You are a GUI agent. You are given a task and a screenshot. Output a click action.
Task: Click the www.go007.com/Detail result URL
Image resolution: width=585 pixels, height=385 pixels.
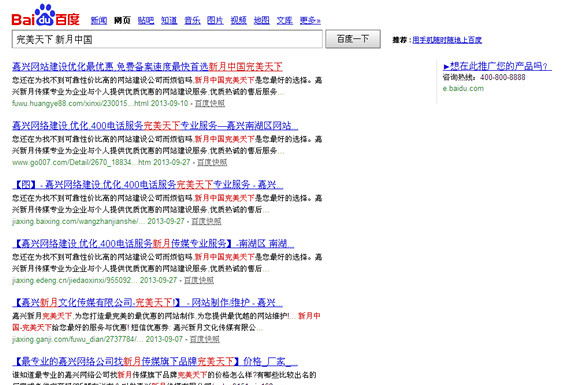coord(81,162)
